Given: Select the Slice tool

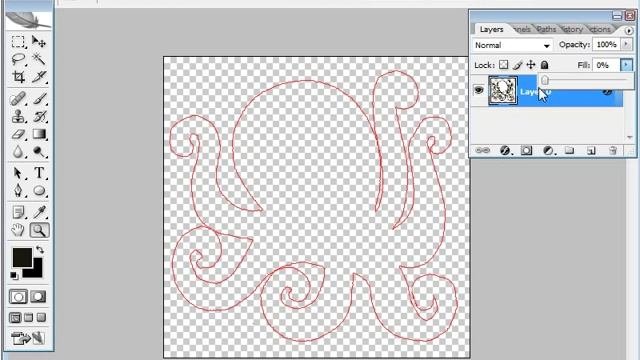Looking at the screenshot, I should pos(39,77).
